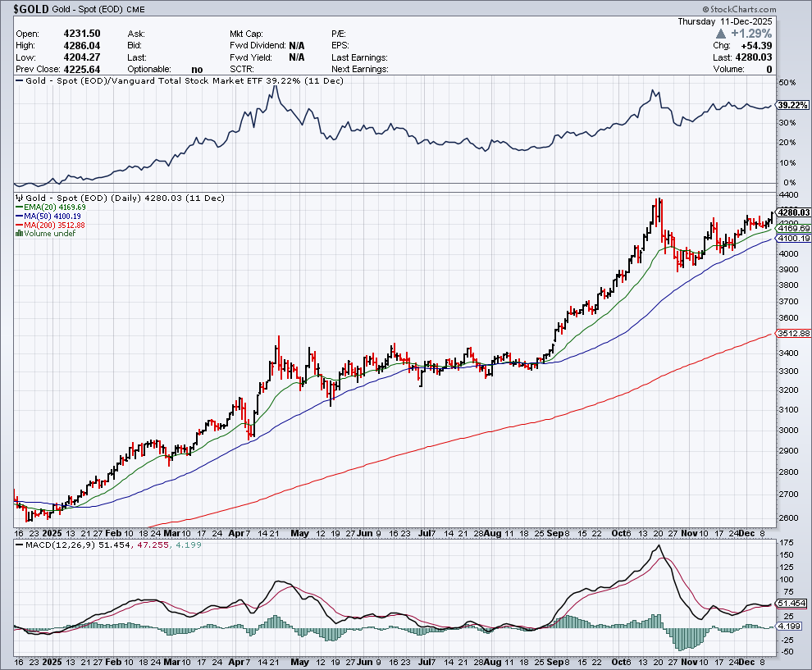Screen dimensions: 812x670
Task: Click the 4100.19 MA(50) tag on right axis
Action: click(793, 238)
